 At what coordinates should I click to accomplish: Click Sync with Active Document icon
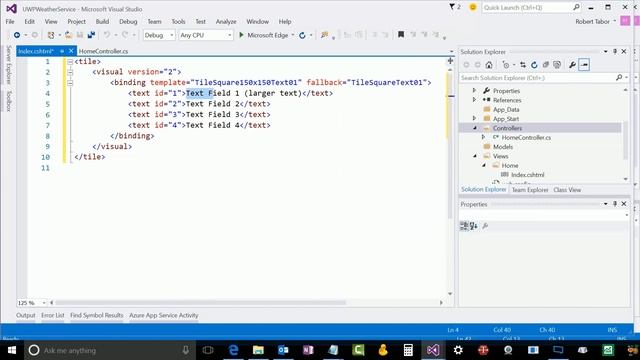tap(523, 64)
